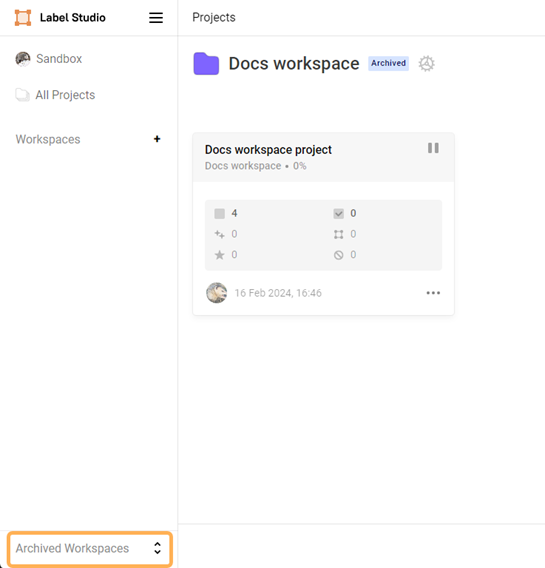Open the Sandbox workspace

(49, 59)
